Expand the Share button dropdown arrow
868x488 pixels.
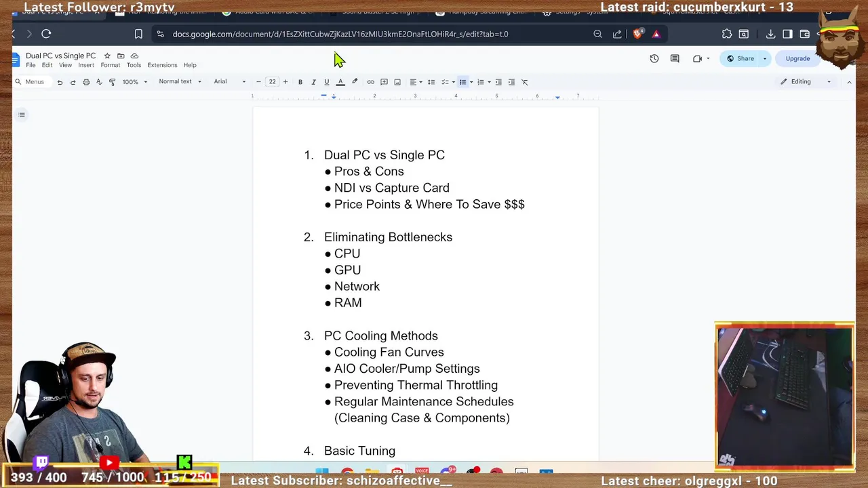pos(765,58)
